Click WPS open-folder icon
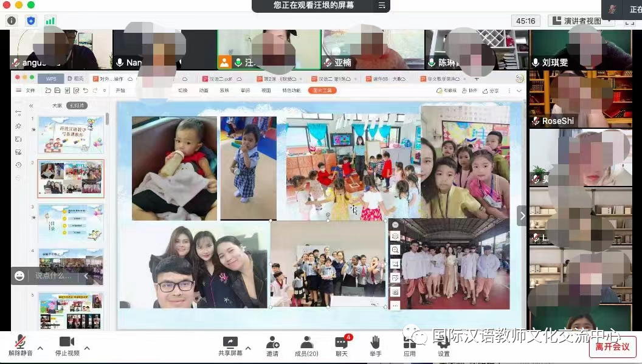The image size is (642, 364). pyautogui.click(x=48, y=91)
